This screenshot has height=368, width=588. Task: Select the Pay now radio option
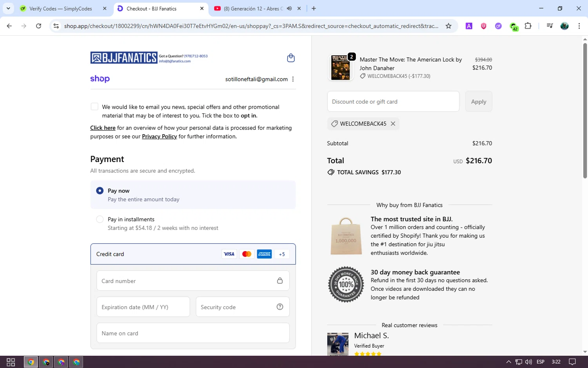(x=100, y=191)
